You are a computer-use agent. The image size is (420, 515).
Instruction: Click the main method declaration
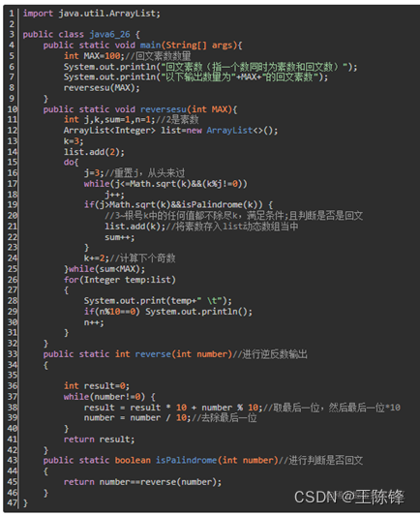click(x=142, y=45)
